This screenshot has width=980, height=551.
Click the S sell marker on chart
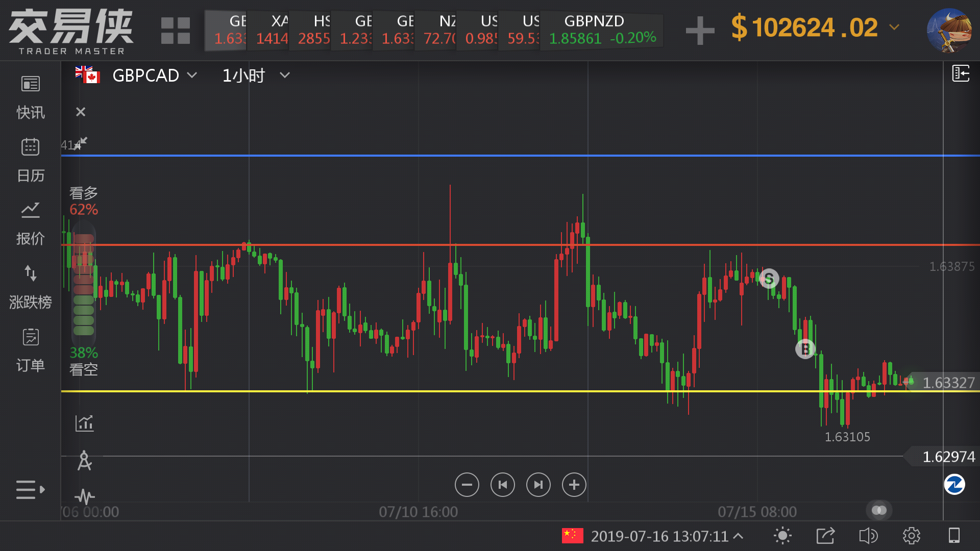click(x=769, y=279)
